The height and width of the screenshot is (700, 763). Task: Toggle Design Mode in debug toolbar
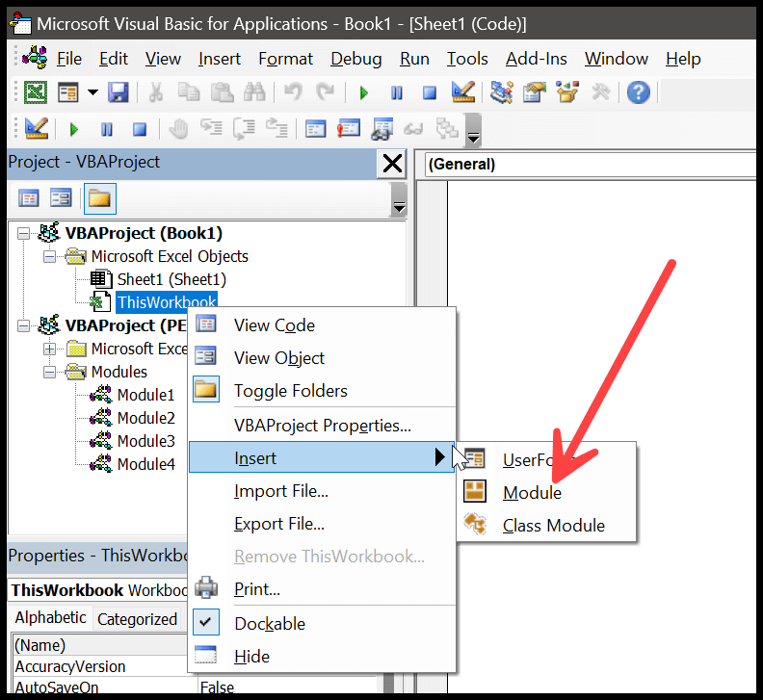37,128
